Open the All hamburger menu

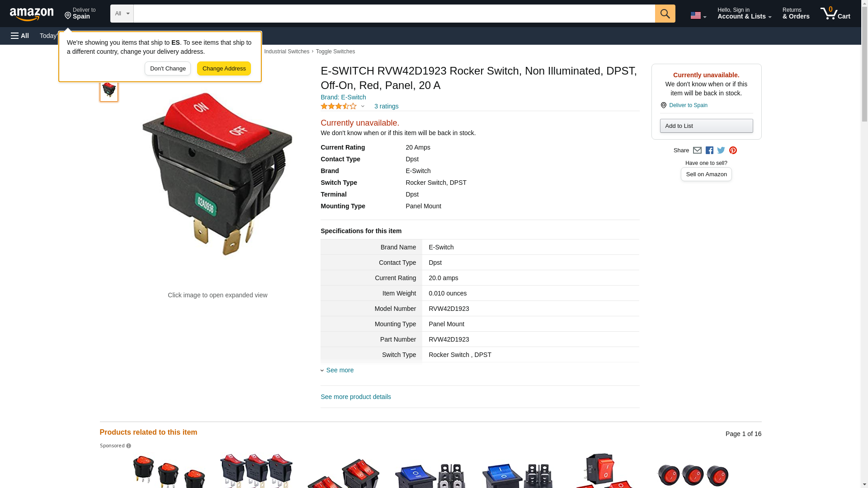coord(20,36)
